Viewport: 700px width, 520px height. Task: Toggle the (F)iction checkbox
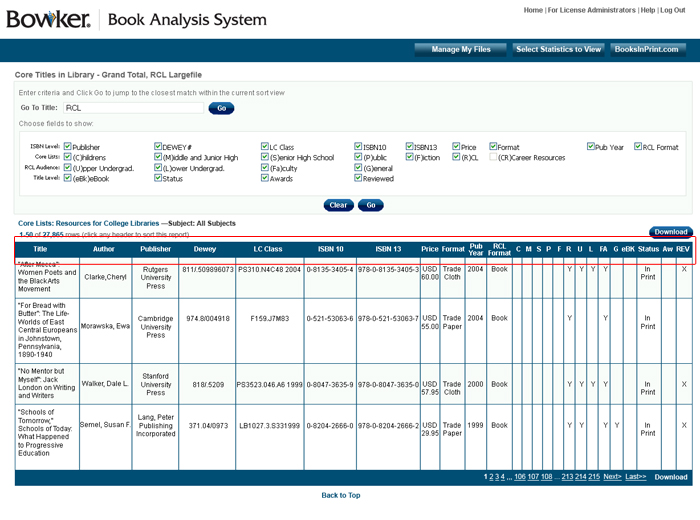[409, 157]
